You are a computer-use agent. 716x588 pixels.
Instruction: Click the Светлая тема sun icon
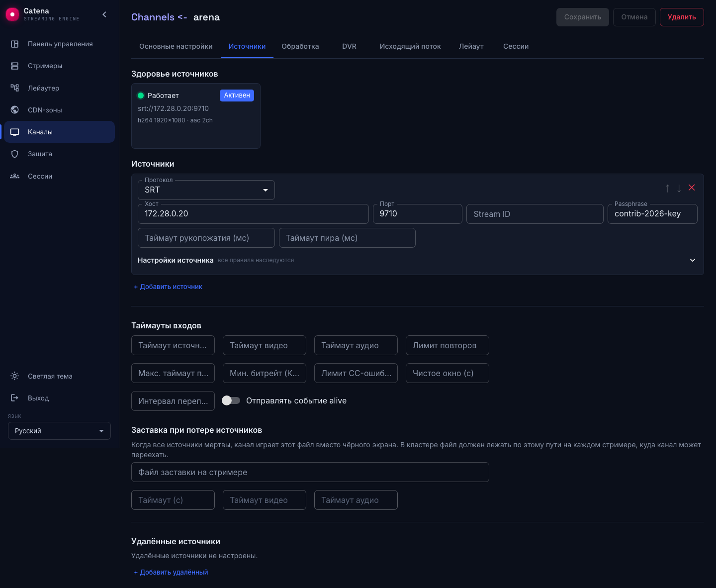15,376
